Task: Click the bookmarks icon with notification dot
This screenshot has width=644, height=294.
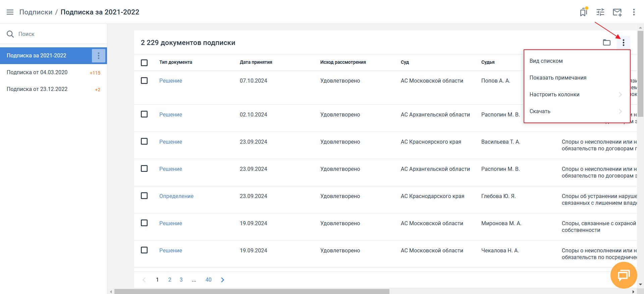Action: [584, 12]
